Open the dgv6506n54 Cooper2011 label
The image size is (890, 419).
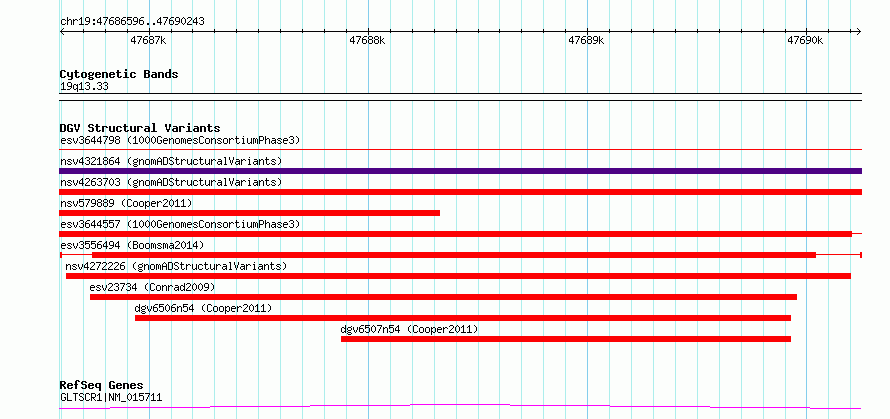pos(203,308)
